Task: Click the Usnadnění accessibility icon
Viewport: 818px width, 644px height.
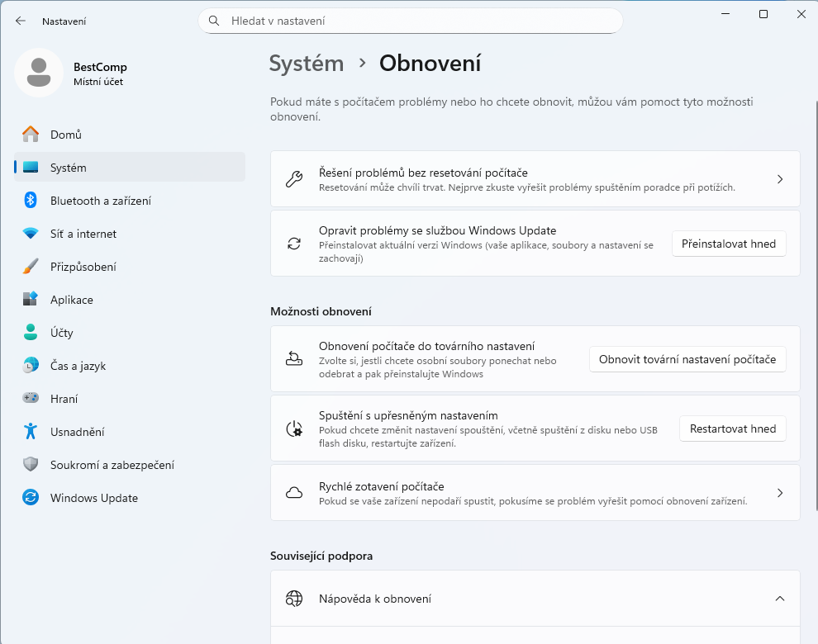Action: tap(29, 432)
